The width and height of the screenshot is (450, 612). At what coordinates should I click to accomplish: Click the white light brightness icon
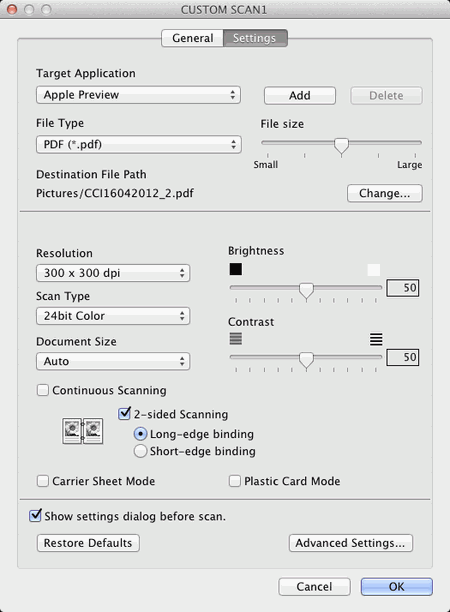point(374,269)
